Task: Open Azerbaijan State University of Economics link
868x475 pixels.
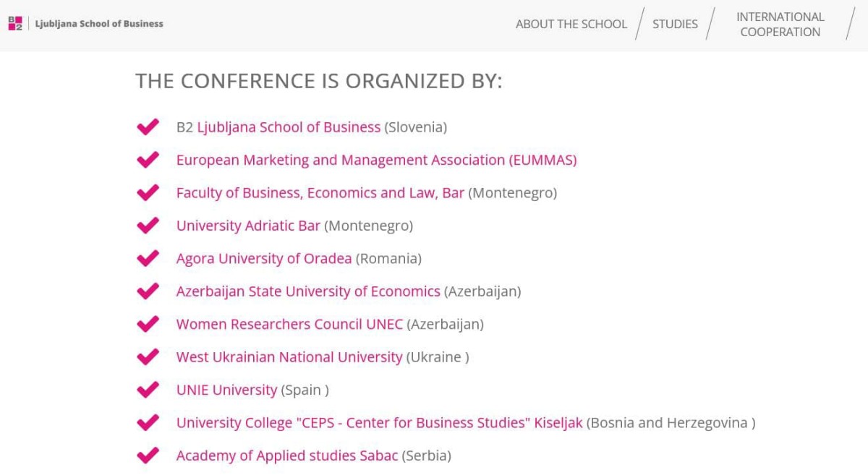Action: [x=308, y=291]
